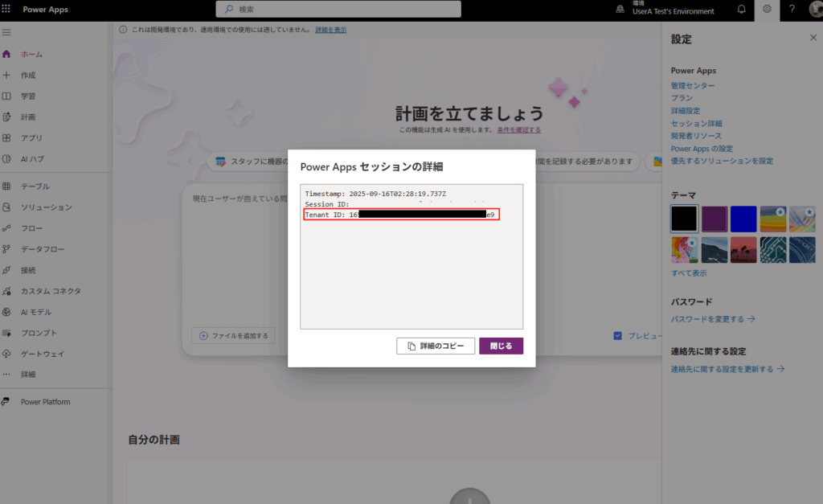
Task: Click the environment picker icon
Action: pyautogui.click(x=620, y=10)
